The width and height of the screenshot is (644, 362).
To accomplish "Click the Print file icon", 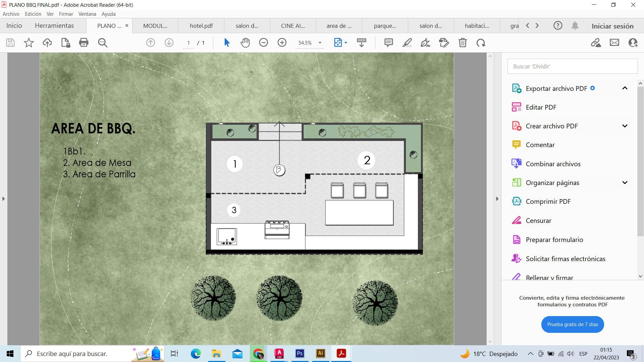I will (84, 43).
